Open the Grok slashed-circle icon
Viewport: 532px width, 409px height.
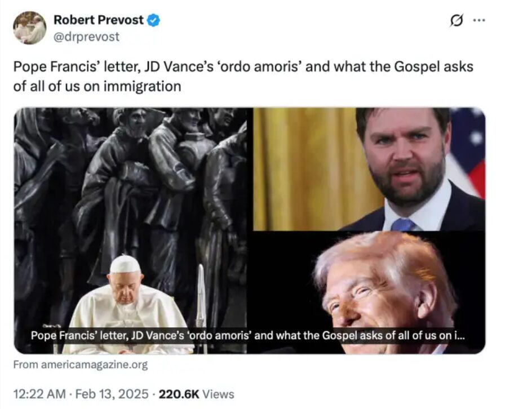click(456, 20)
